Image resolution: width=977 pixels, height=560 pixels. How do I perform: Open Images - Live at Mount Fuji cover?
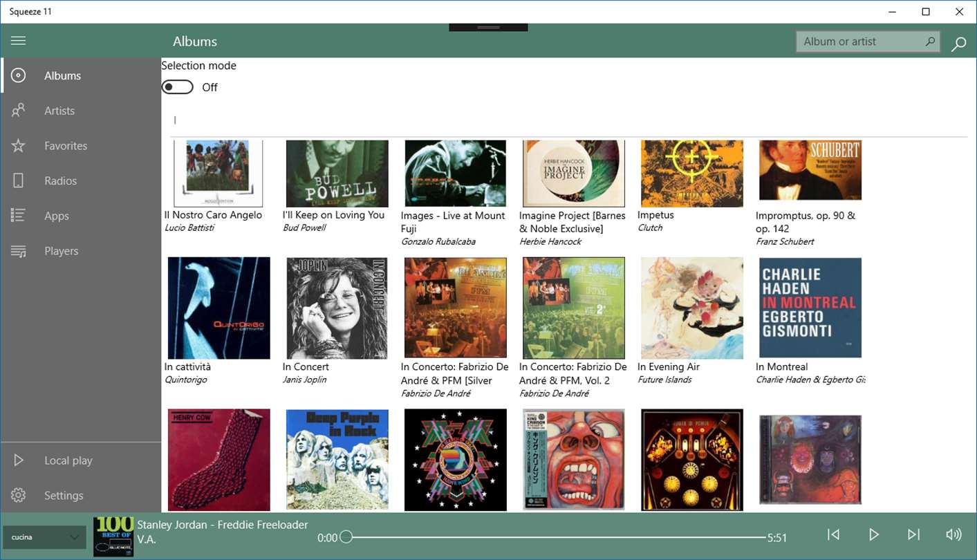click(456, 174)
